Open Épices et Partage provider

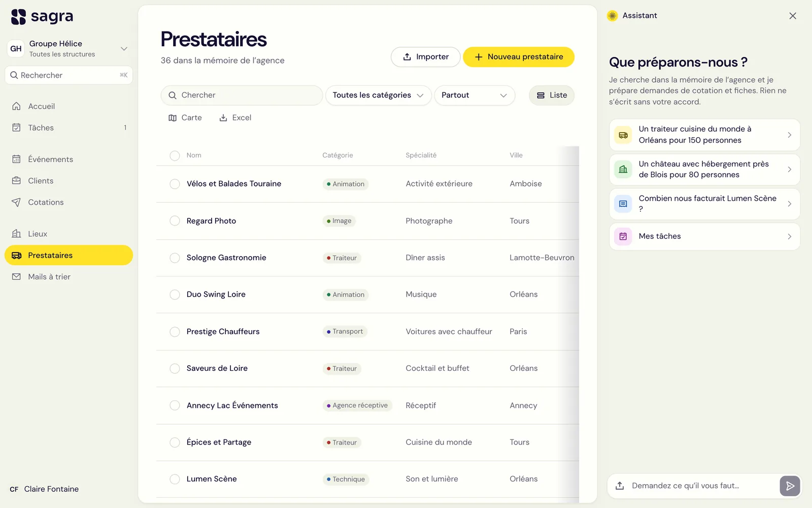coord(219,442)
